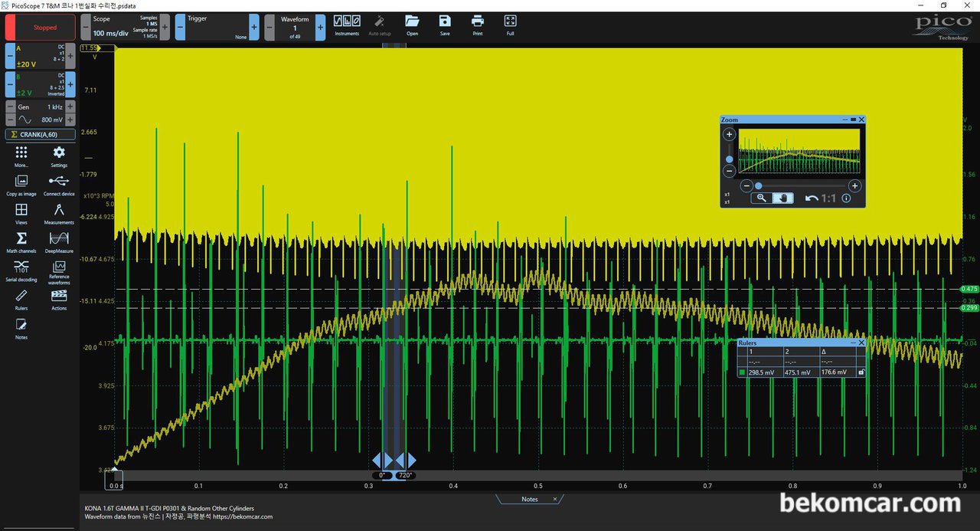The image size is (980, 531).
Task: Close the Zoom window
Action: pos(861,120)
